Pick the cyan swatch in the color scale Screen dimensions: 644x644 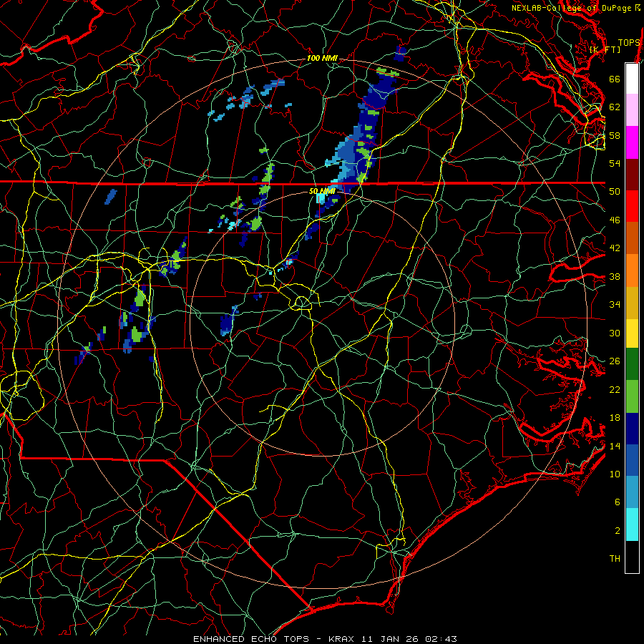[632, 525]
